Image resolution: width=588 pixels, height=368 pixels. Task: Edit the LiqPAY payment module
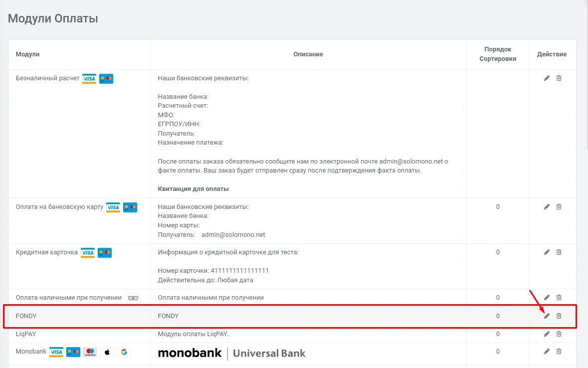click(x=547, y=334)
